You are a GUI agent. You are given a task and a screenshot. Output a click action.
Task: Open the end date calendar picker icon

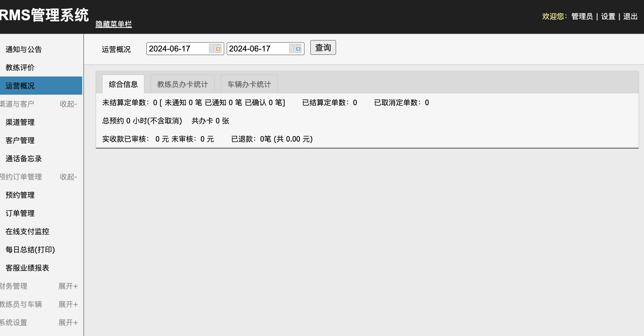[295, 49]
